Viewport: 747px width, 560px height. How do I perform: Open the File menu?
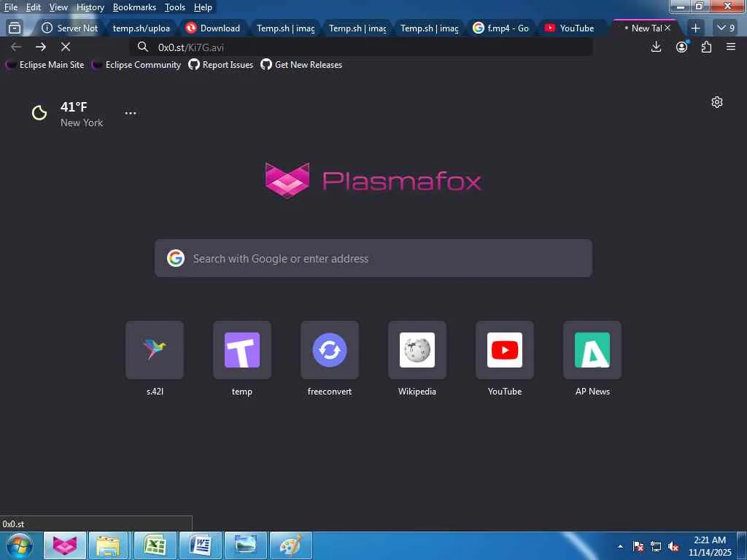coord(10,7)
